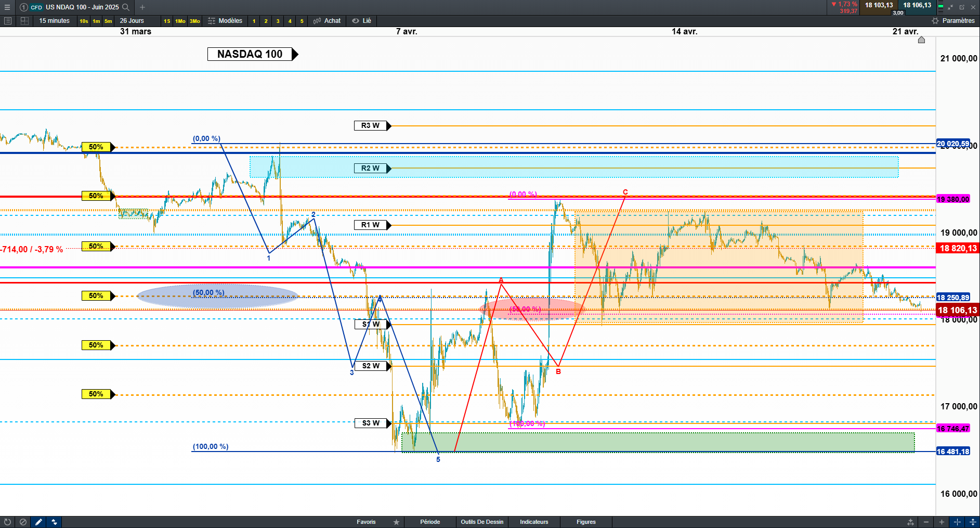The width and height of the screenshot is (980, 528).
Task: Select the CFD US NDAQ 100 tab
Action: (x=74, y=7)
